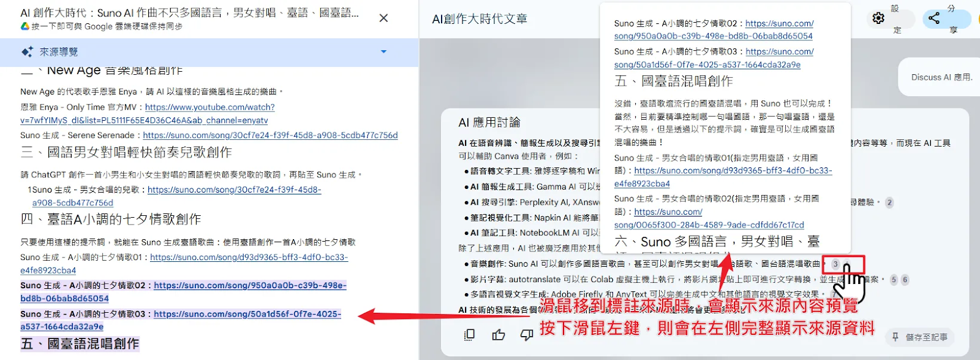
Task: Click the AI 筆記工具 NotebookLM bullet
Action: click(x=532, y=232)
